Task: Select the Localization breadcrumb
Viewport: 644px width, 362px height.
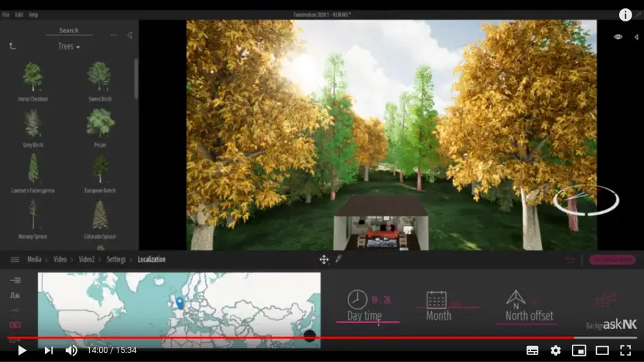Action: point(152,260)
